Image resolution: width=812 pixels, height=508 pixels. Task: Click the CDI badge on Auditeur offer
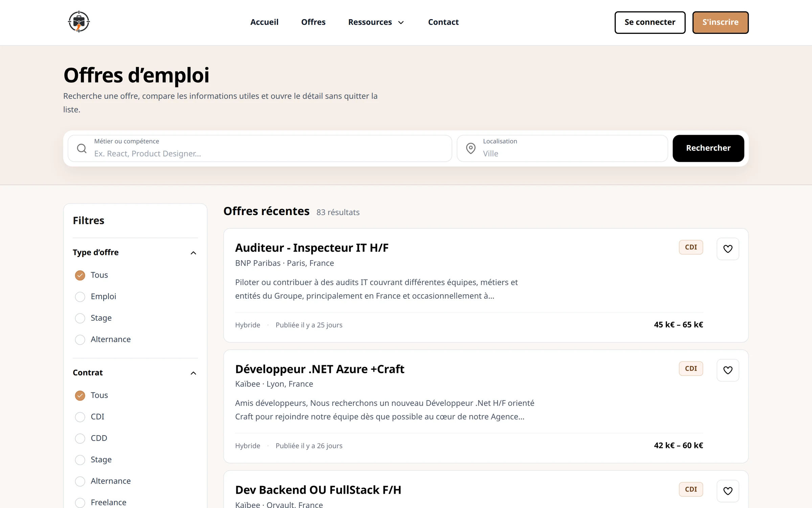point(691,247)
